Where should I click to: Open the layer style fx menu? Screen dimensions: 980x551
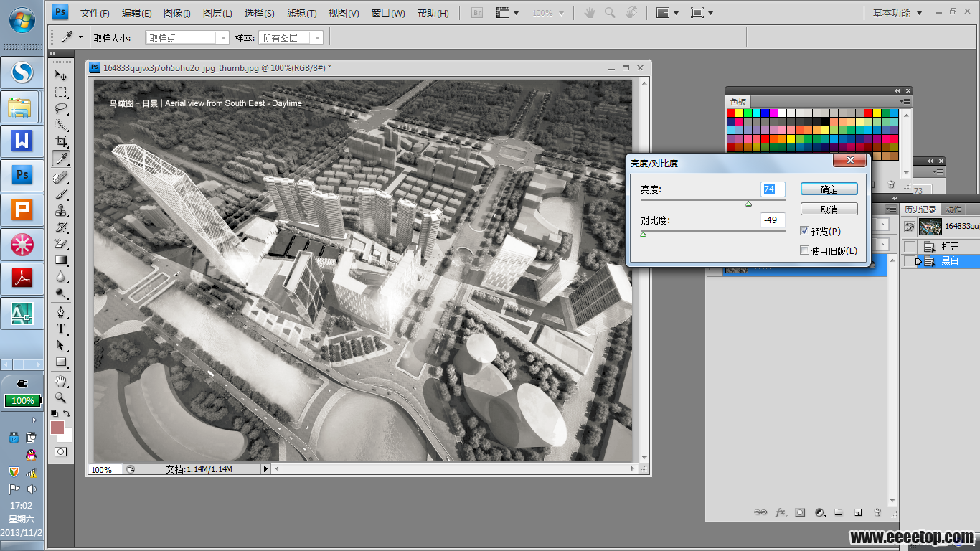coord(781,512)
